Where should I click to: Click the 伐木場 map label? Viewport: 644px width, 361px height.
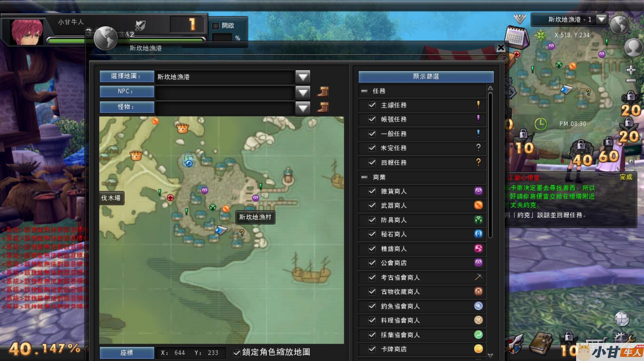pos(111,198)
